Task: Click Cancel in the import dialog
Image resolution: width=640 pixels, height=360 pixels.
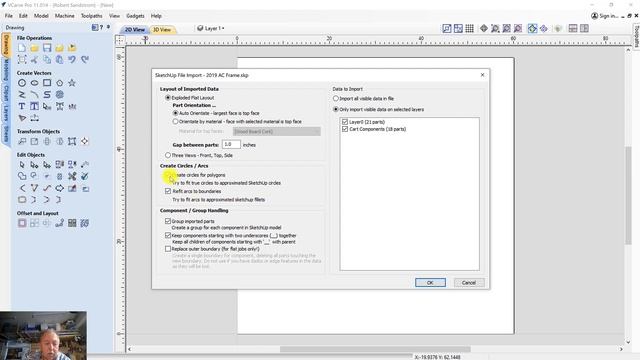Action: point(469,282)
